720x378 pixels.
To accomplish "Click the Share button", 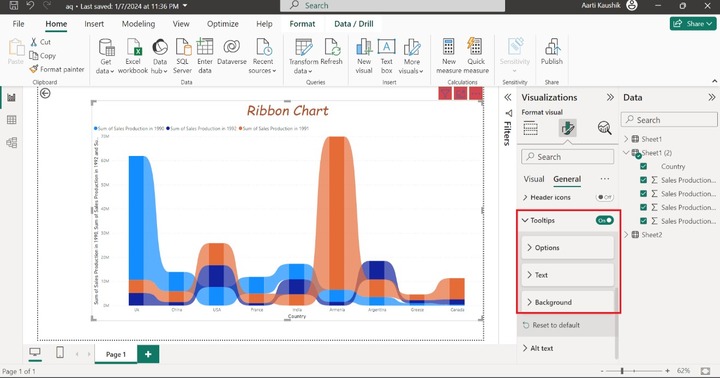I will click(x=693, y=23).
